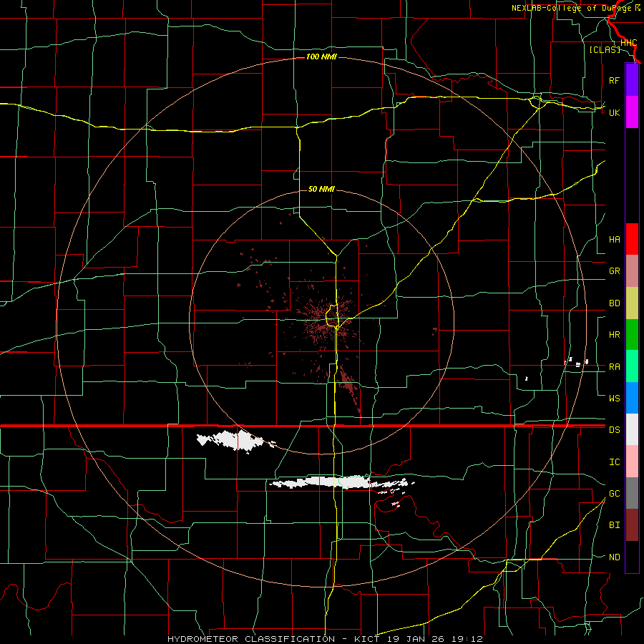The width and height of the screenshot is (644, 644).
Task: Pick the HR green legend swatch
Action: (632, 335)
